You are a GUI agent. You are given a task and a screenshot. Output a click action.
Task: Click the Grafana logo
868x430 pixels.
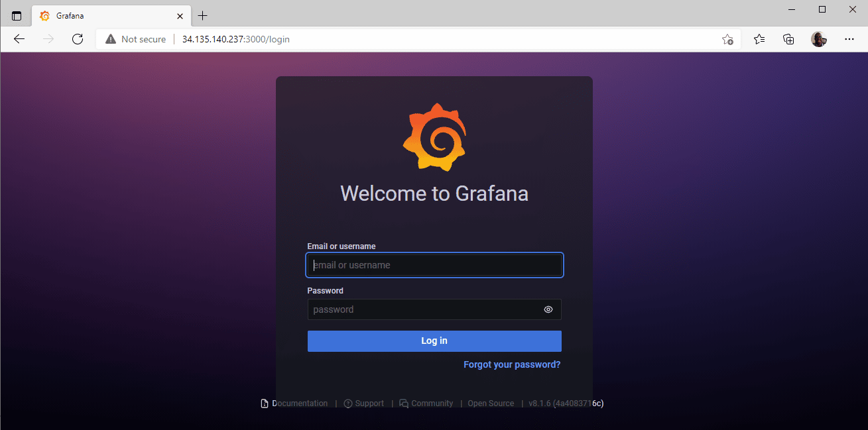[434, 137]
